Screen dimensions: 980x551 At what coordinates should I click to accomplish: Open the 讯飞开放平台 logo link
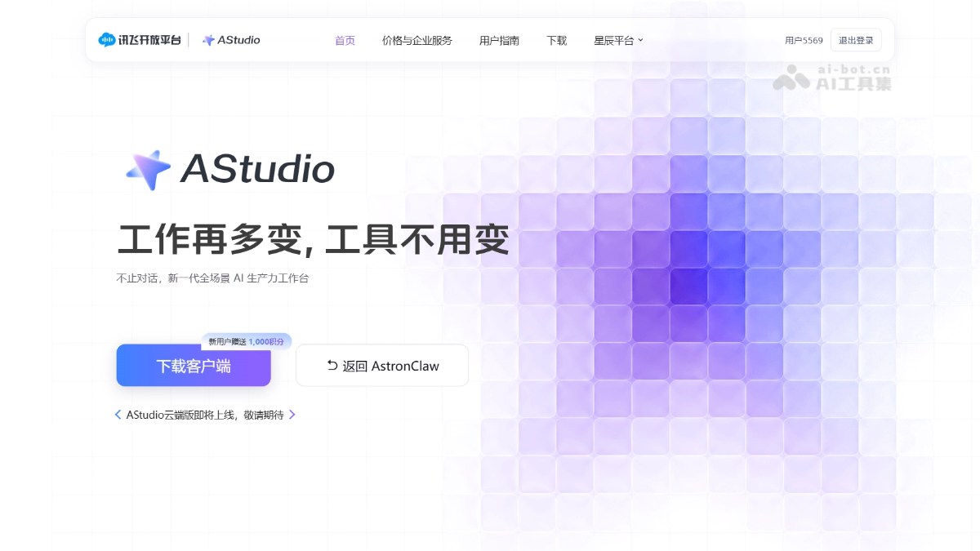click(139, 39)
